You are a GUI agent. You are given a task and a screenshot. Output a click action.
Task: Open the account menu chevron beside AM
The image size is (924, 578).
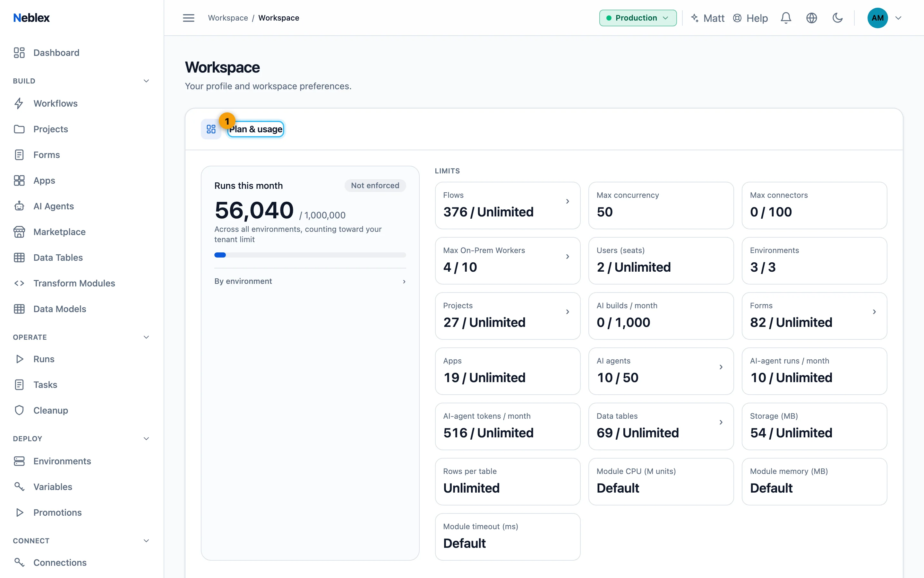(898, 18)
